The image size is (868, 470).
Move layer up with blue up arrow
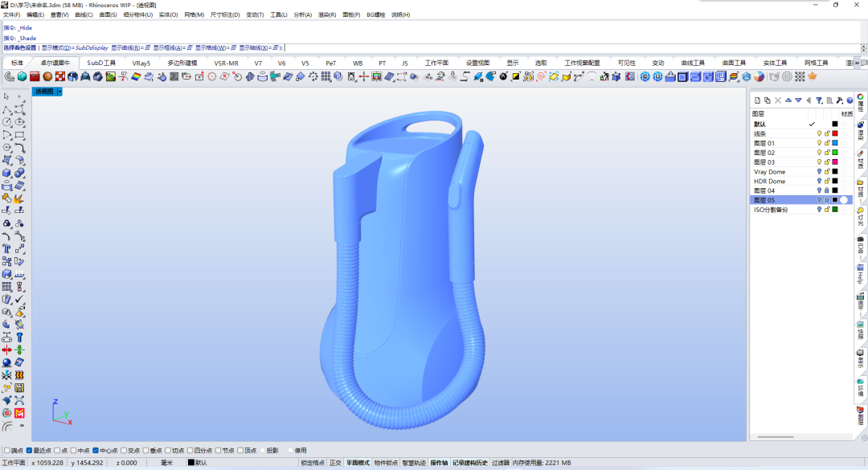pyautogui.click(x=788, y=100)
